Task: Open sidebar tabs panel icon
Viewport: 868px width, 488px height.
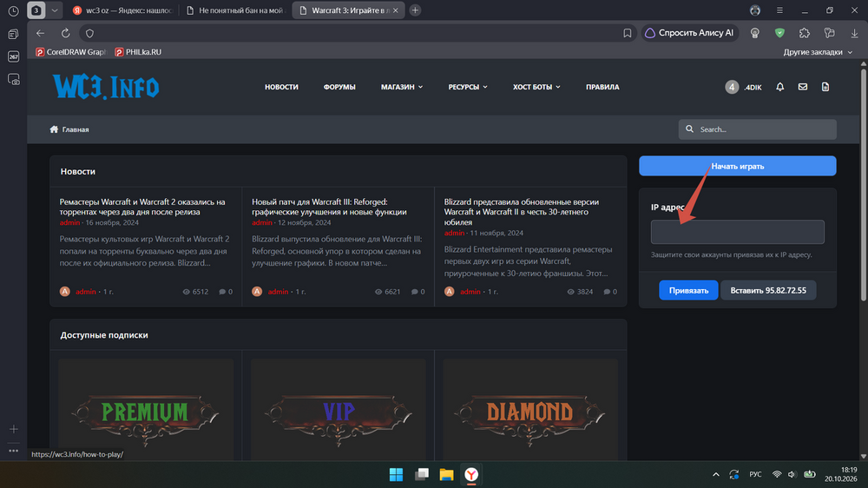Action: (13, 35)
